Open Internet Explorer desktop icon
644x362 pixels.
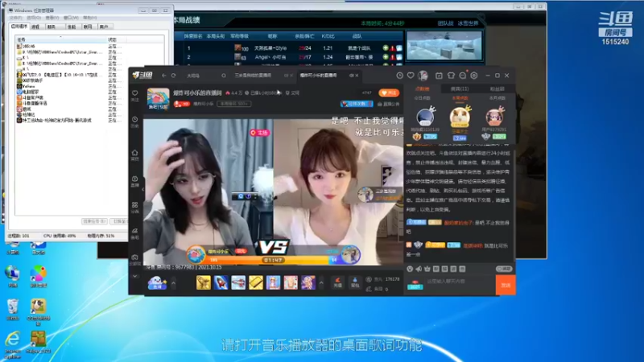coord(13,344)
